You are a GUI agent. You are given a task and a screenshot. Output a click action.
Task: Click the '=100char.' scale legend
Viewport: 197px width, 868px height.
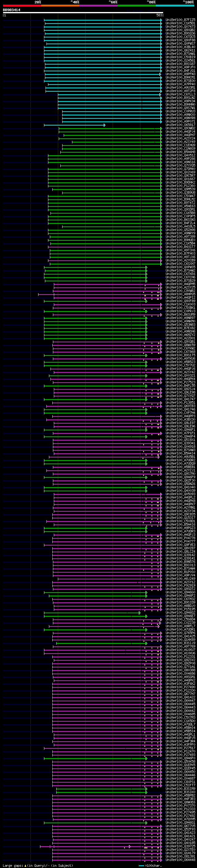coord(150,866)
